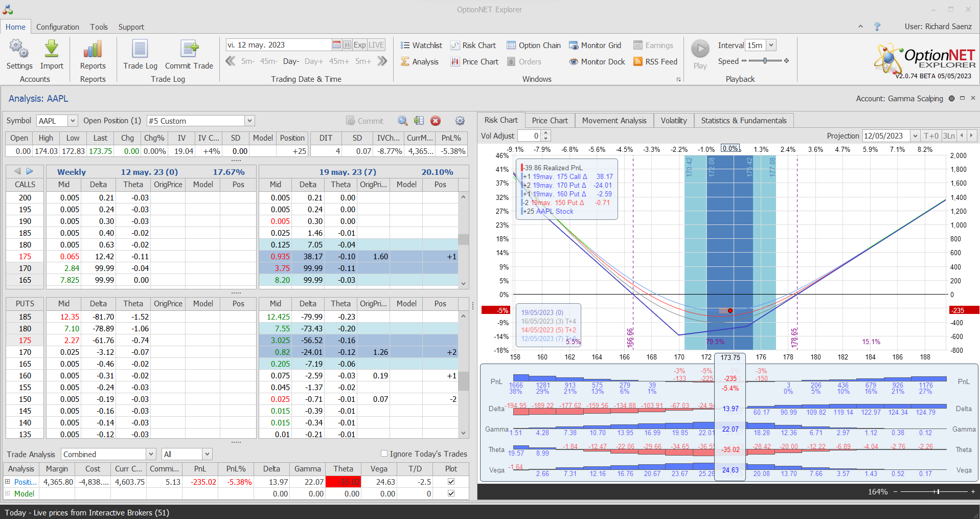The image size is (980, 519).
Task: Open the Monitor Dock window
Action: 597,62
